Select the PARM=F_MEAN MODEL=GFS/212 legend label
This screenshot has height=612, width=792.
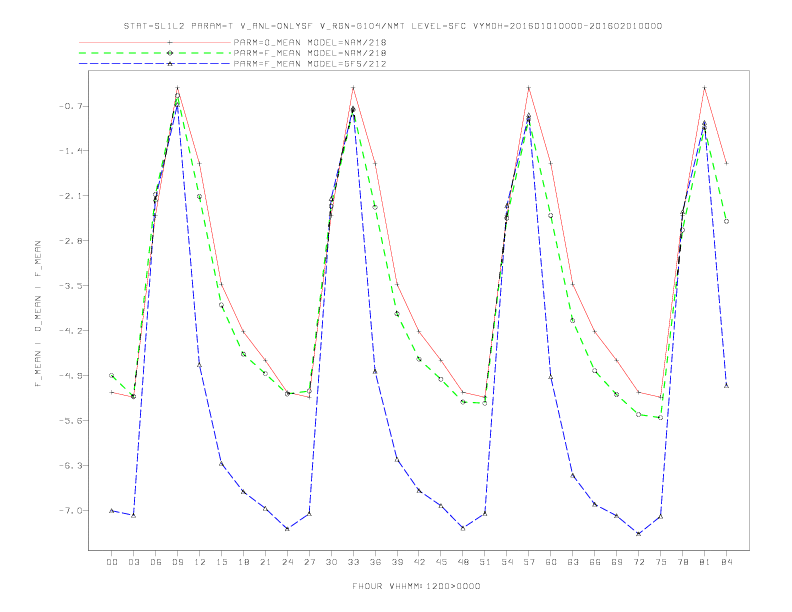pos(310,64)
